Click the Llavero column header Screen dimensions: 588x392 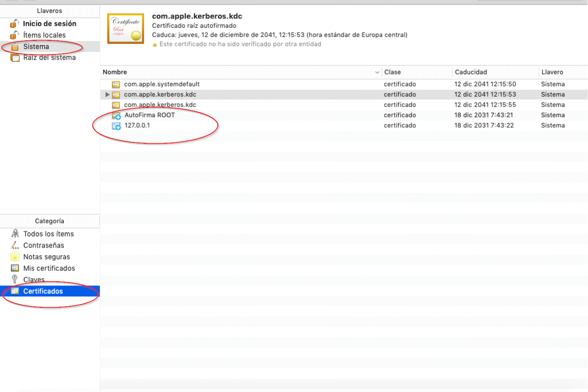tap(552, 72)
